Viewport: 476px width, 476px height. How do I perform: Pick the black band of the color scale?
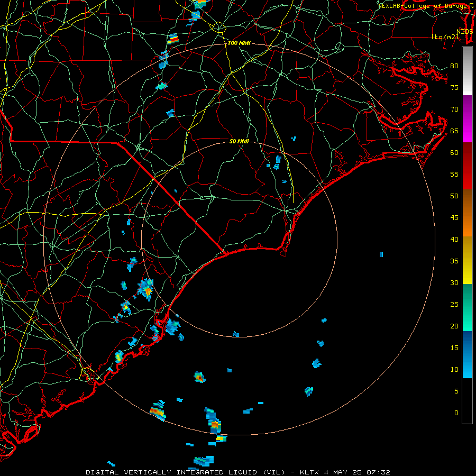[x=467, y=400]
